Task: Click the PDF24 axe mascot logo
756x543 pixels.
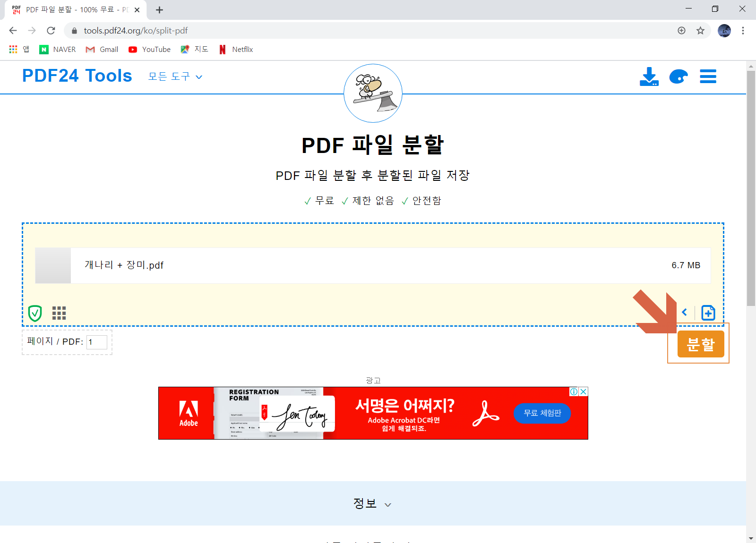Action: click(x=373, y=93)
